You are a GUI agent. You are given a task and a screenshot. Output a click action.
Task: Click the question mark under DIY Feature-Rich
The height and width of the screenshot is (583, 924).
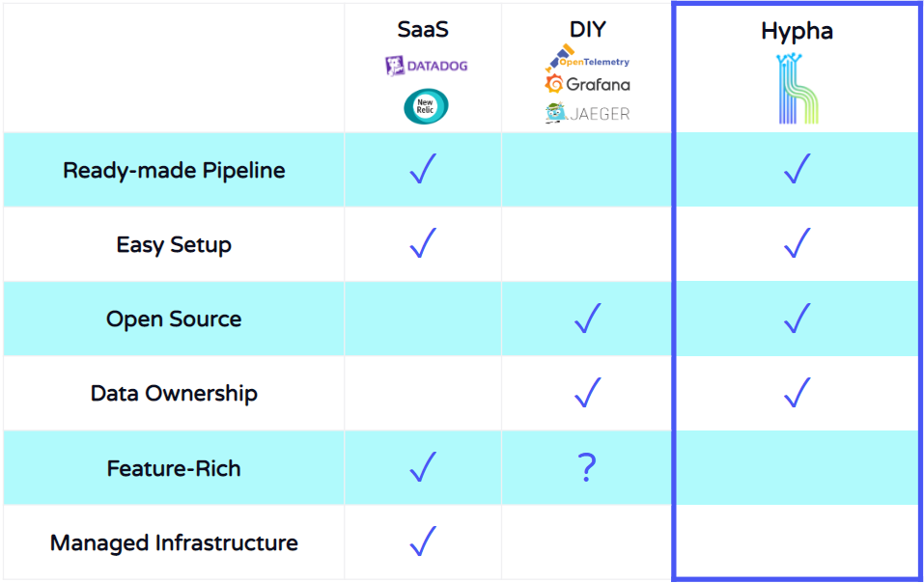pyautogui.click(x=587, y=468)
